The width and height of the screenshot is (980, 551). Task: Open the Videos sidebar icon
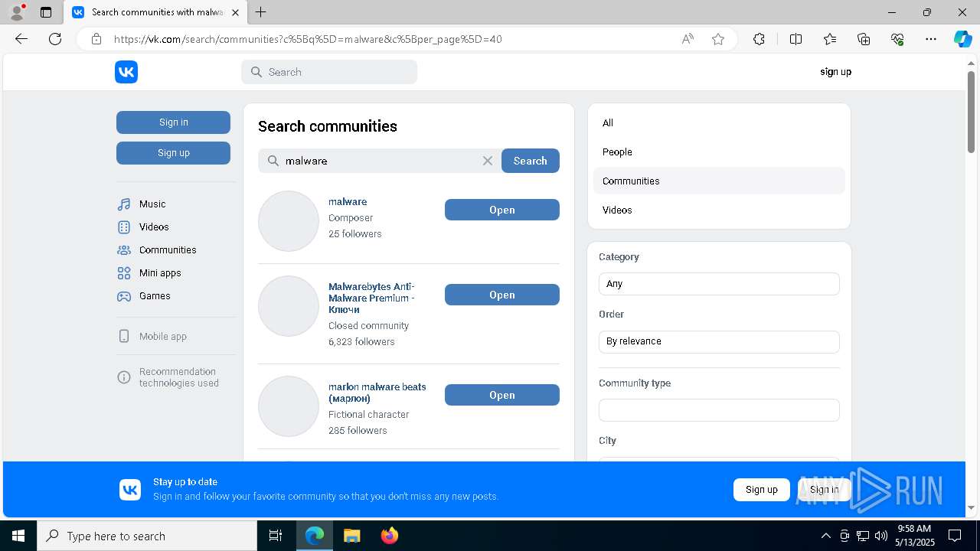pyautogui.click(x=124, y=227)
